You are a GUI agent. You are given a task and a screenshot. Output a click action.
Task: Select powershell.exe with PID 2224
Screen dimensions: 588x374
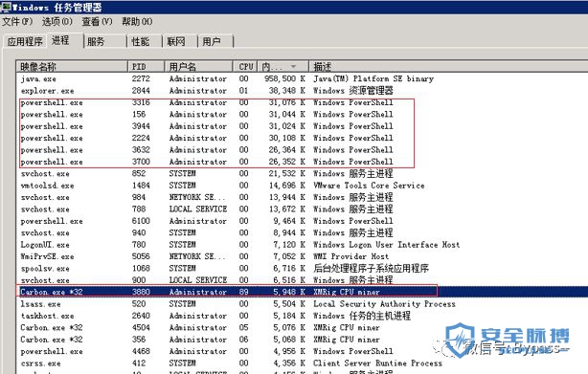(302, 138)
